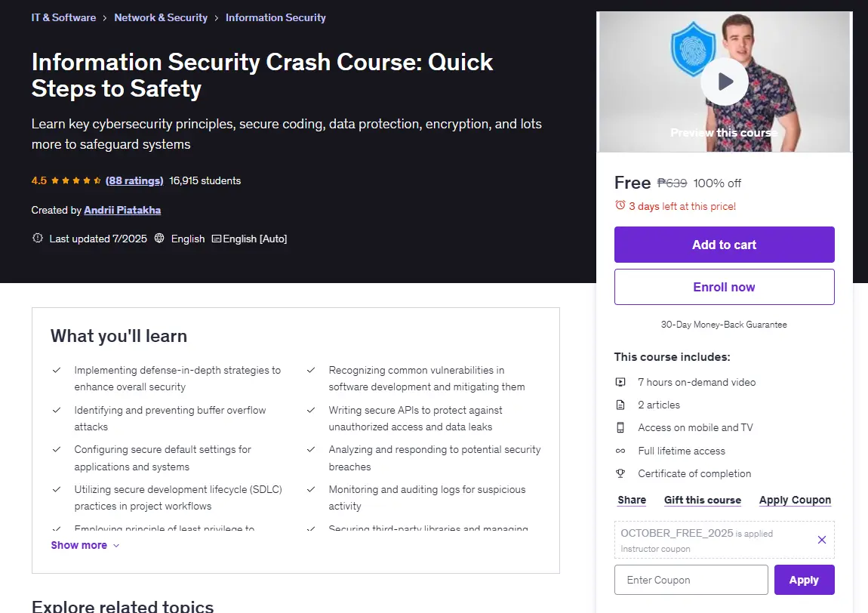Click the globe language icon
The image size is (868, 613).
click(x=159, y=238)
